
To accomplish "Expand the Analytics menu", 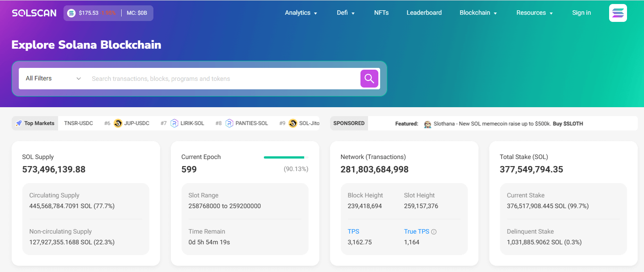I will click(301, 13).
